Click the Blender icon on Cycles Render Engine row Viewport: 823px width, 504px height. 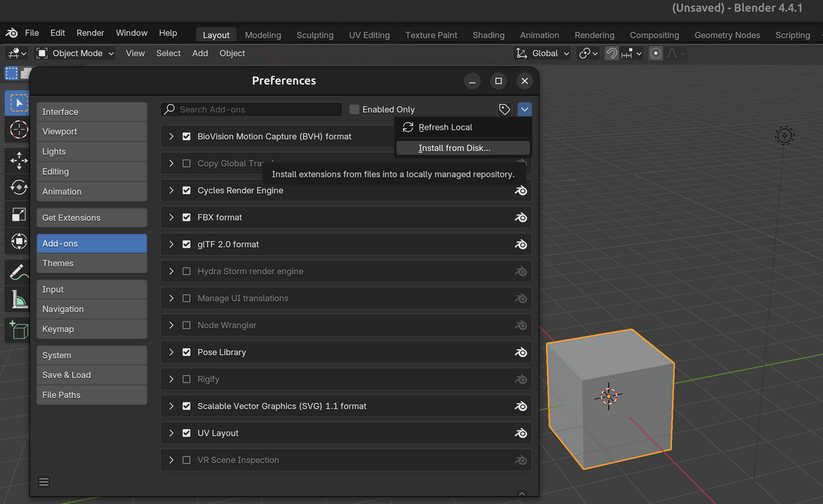coord(521,191)
